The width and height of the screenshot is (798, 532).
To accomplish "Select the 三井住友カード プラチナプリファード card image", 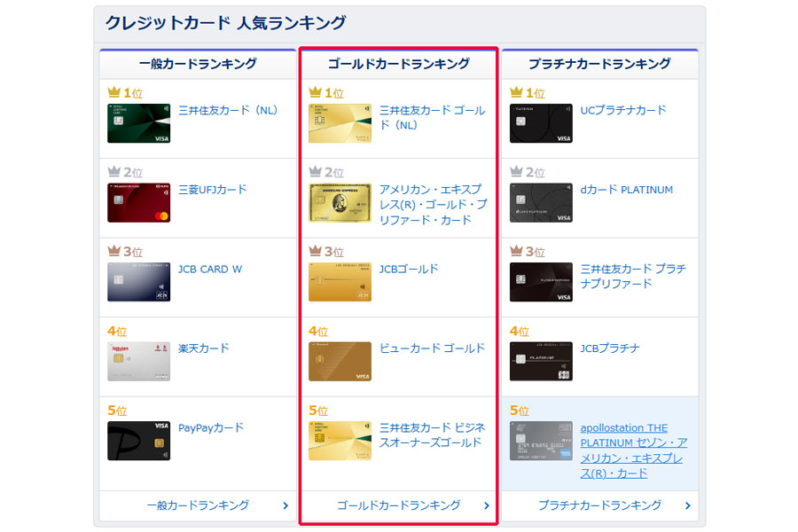I will coord(541,282).
